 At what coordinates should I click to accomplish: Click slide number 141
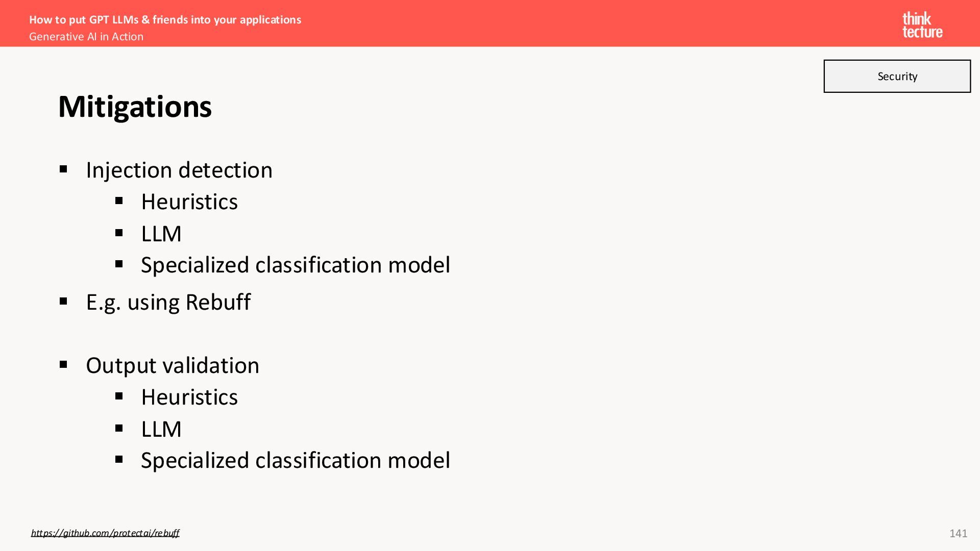coord(958,533)
